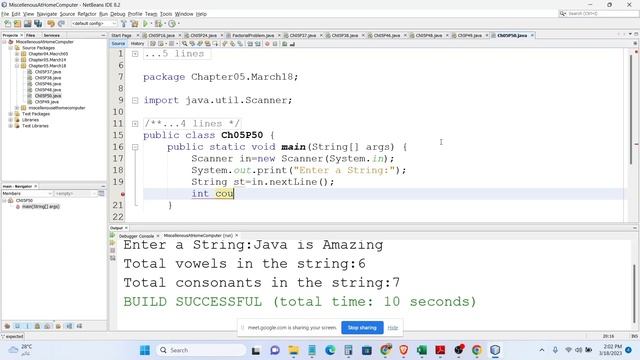
Task: Click the Windows Start button
Action: 145,350
